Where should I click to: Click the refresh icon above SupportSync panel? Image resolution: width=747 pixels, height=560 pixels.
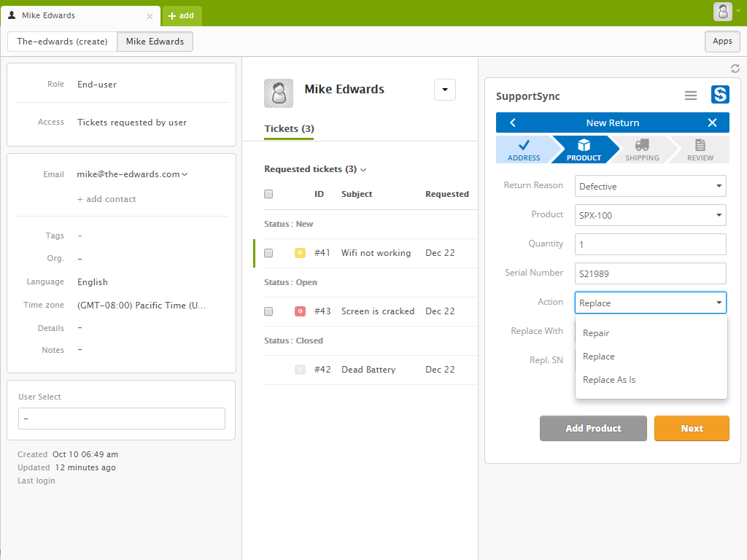[735, 69]
